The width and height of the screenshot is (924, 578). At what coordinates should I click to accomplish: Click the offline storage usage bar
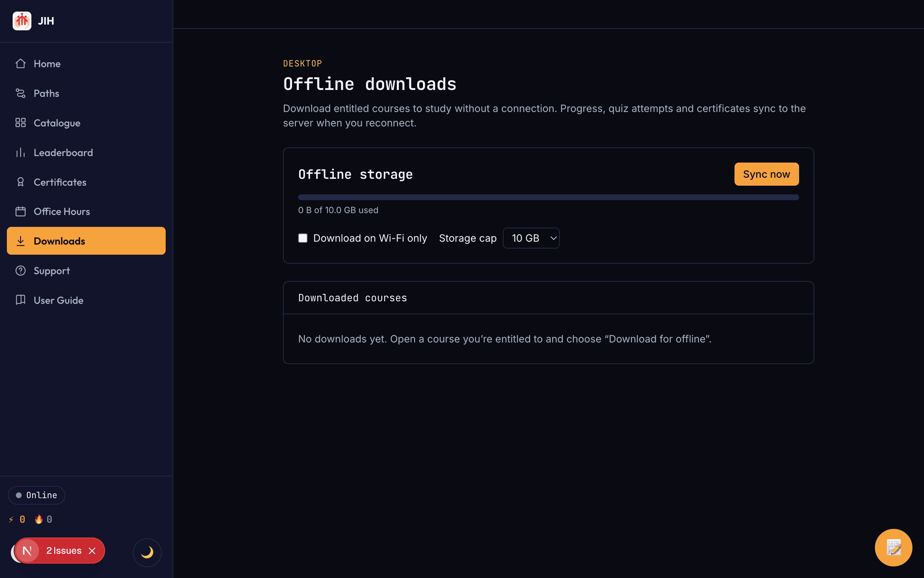pyautogui.click(x=548, y=197)
